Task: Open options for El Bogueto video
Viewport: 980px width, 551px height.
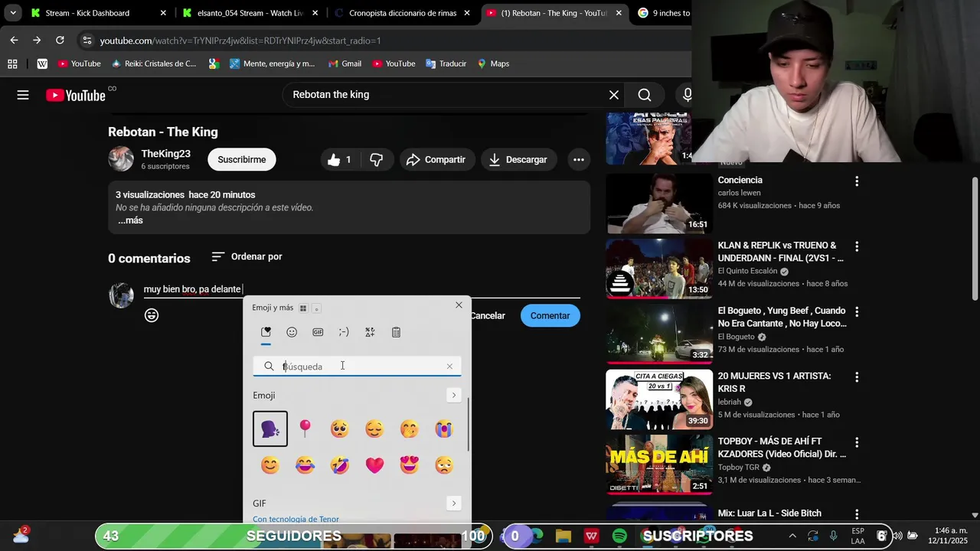Action: [857, 311]
